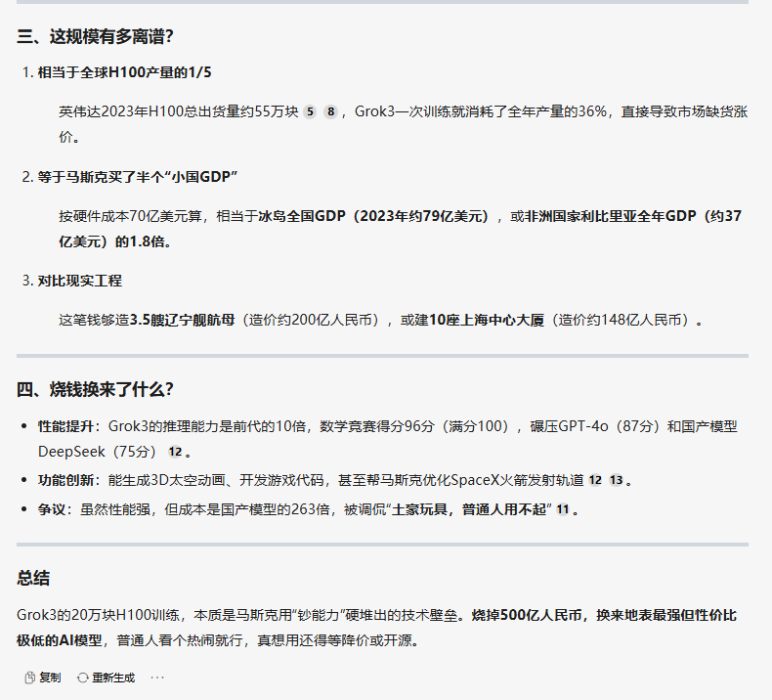772x700 pixels.
Task: Open citation badge 5 after 55万块
Action: pyautogui.click(x=310, y=111)
